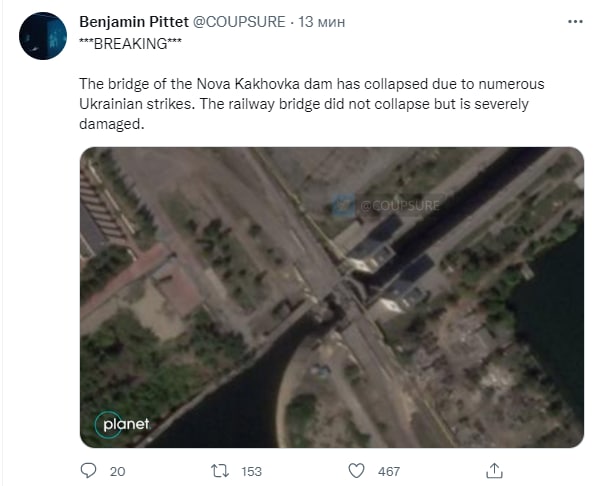Click the 467 likes count
Screen dimensions: 601x486
(x=388, y=470)
